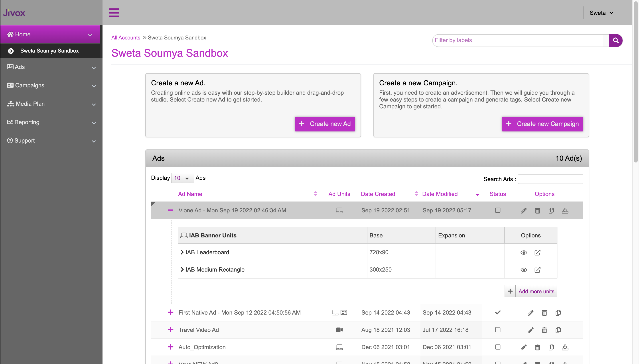Delete First Native Ad with trash icon

[544, 313]
